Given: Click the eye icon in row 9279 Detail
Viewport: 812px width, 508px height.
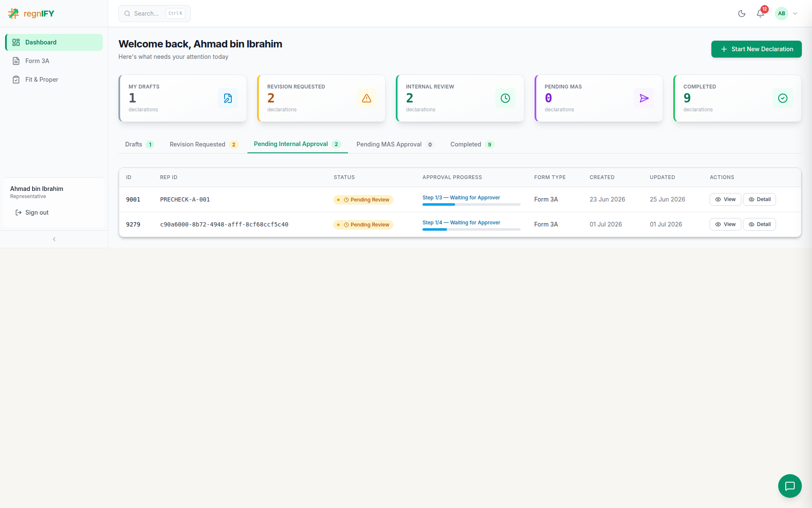Looking at the screenshot, I should click(x=752, y=224).
